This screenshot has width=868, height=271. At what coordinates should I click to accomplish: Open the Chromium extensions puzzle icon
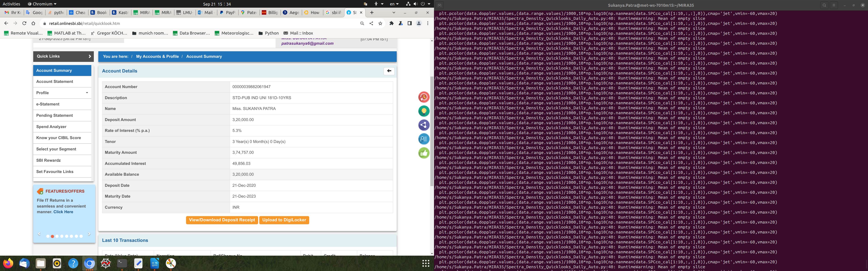coord(391,23)
